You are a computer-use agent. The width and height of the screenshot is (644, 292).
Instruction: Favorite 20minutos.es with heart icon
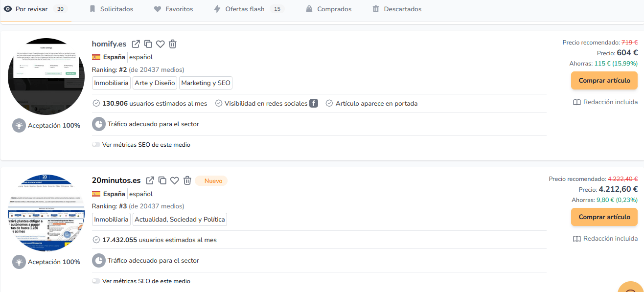click(175, 180)
